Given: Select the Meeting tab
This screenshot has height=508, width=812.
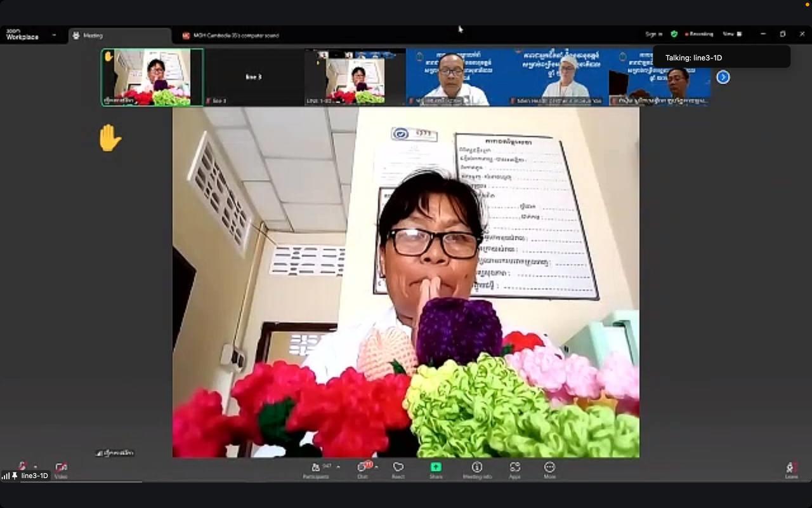Looking at the screenshot, I should click(x=120, y=36).
